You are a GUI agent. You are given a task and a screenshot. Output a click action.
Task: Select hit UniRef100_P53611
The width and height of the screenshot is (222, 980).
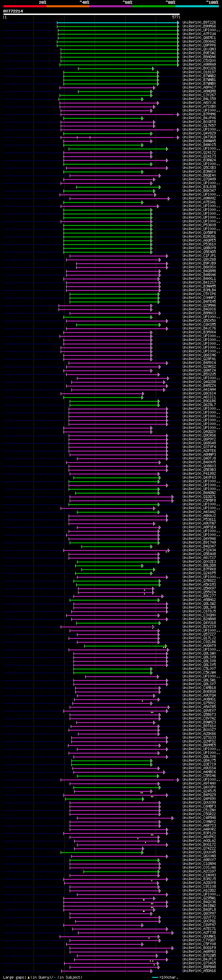point(199,520)
